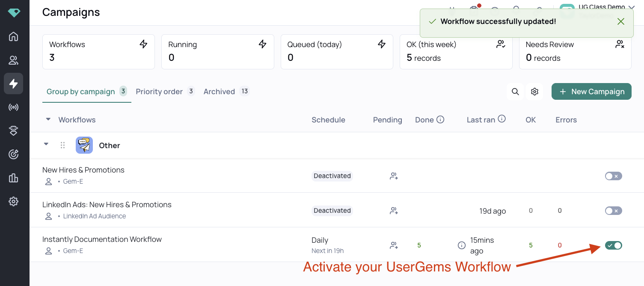This screenshot has width=644, height=286.
Task: Open UG Class Demo account dropdown chevron
Action: coord(631,7)
